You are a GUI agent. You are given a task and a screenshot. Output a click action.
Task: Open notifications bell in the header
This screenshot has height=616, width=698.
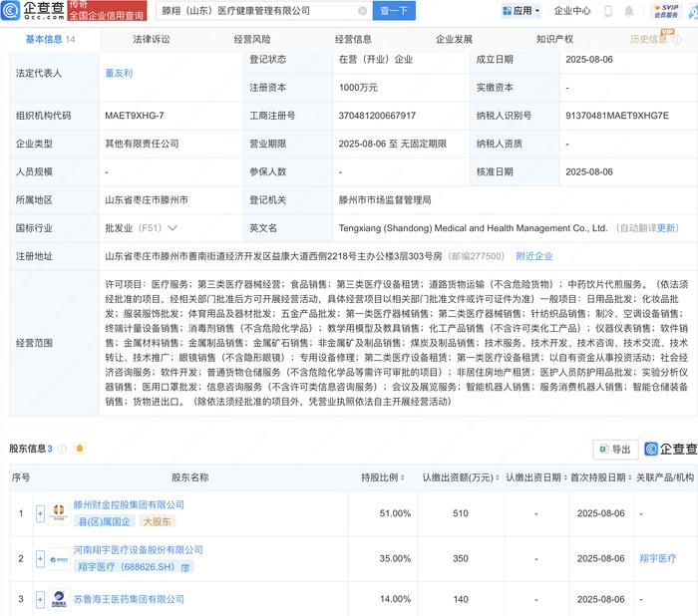click(x=628, y=11)
